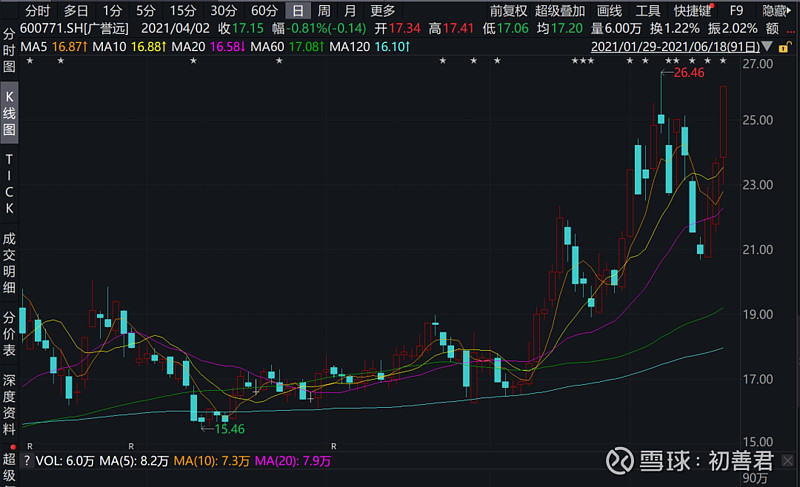Click the 2021/01/29-2021/06/18 date range
The width and height of the screenshot is (800, 487).
click(x=676, y=47)
